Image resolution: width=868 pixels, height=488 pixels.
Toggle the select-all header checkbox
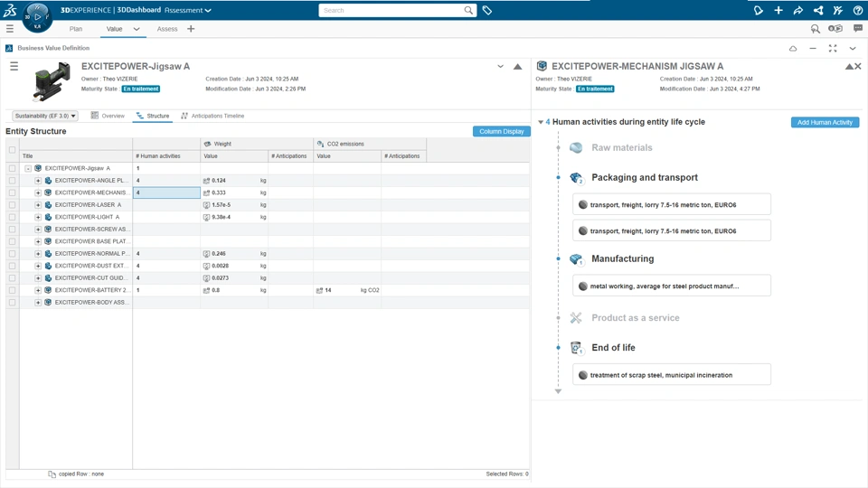tap(12, 150)
